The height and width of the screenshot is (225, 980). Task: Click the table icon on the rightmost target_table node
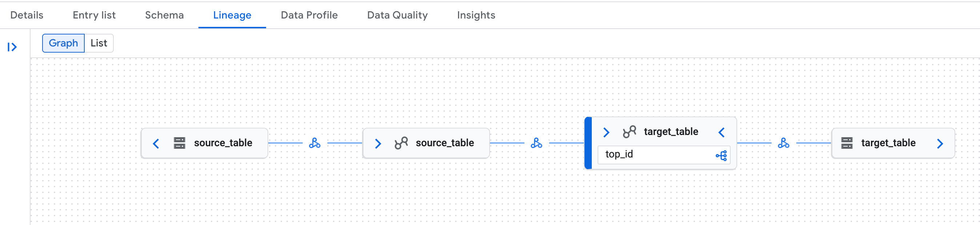[x=847, y=143]
